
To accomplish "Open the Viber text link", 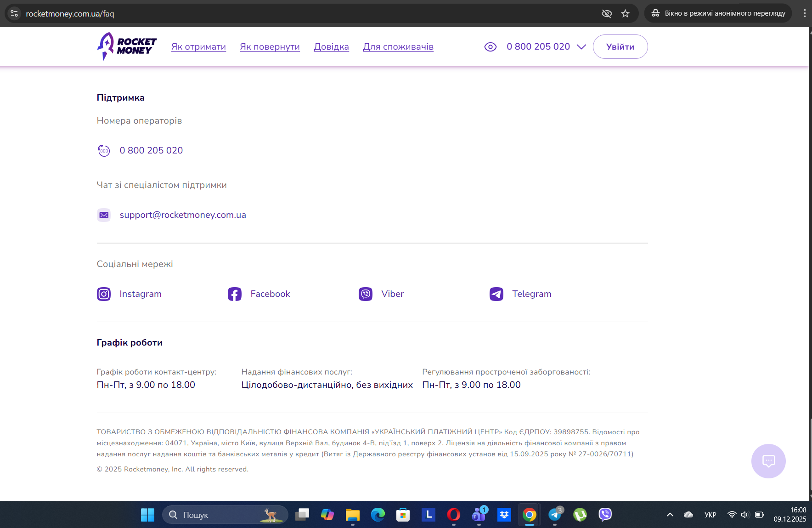I will 393,294.
